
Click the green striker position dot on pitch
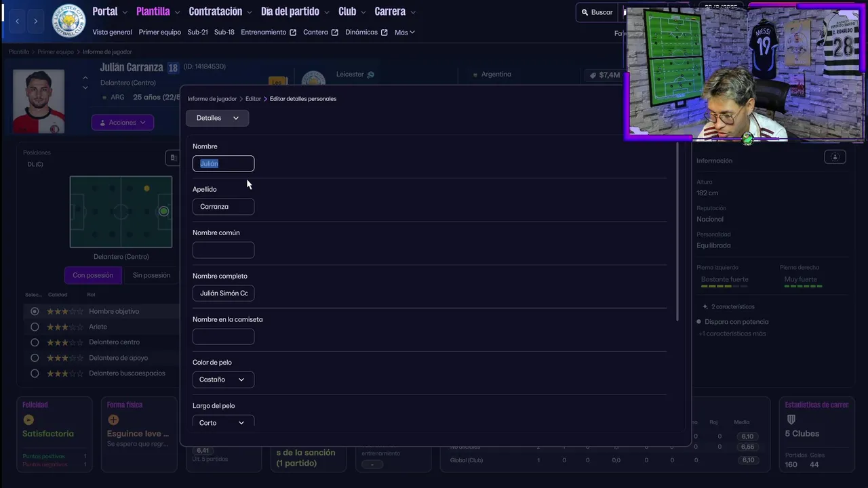point(163,211)
